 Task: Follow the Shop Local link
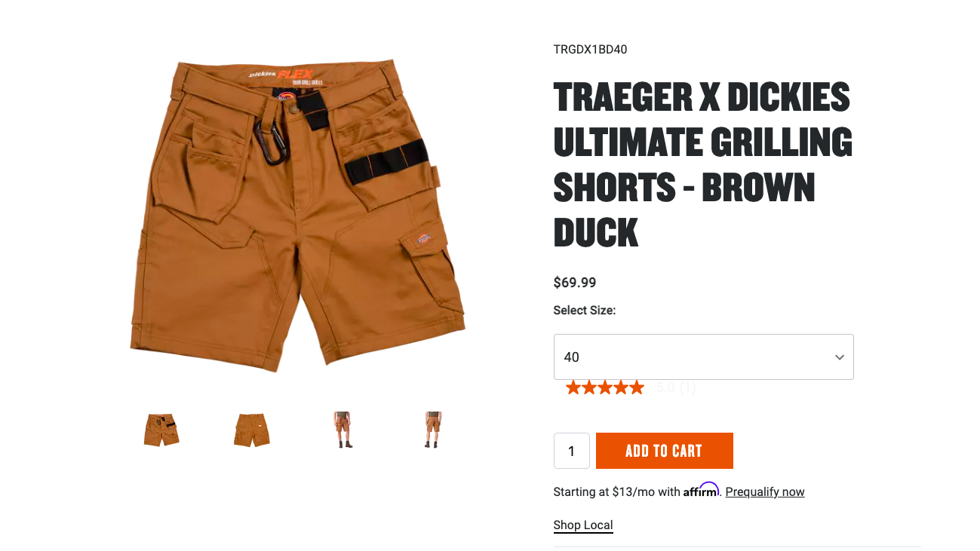[x=583, y=525]
